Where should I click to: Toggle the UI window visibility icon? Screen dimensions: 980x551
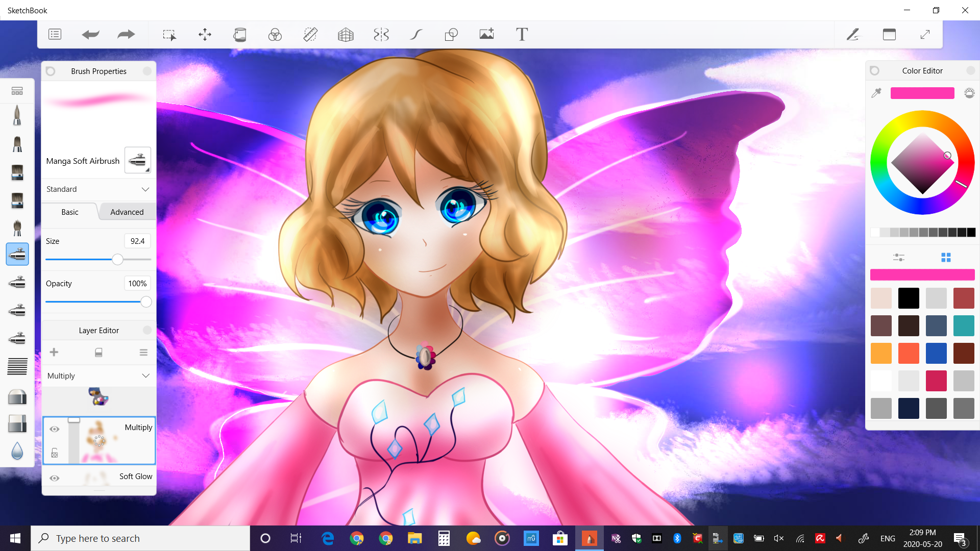[889, 34]
